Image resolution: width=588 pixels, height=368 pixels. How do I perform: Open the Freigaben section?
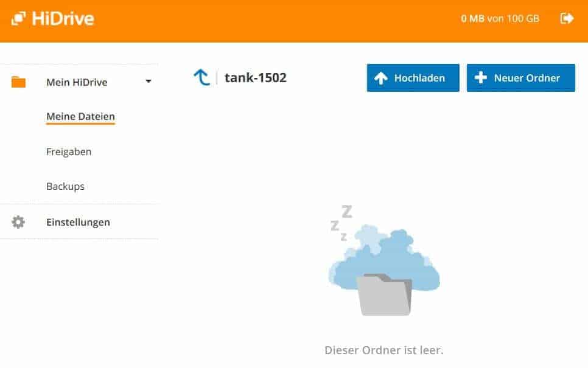69,152
